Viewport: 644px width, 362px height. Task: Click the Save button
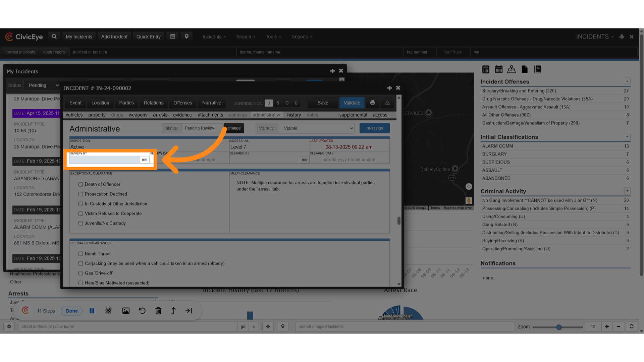(x=323, y=103)
